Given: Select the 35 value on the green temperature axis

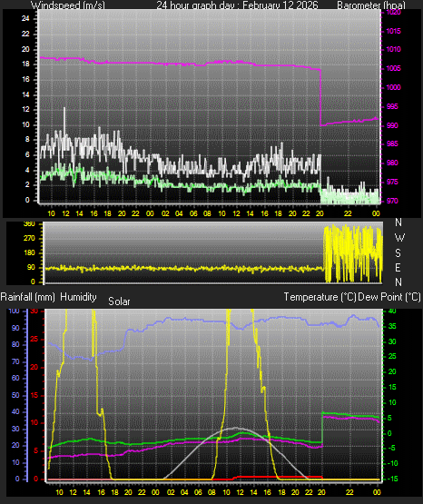Looking at the screenshot, I should pyautogui.click(x=392, y=326).
